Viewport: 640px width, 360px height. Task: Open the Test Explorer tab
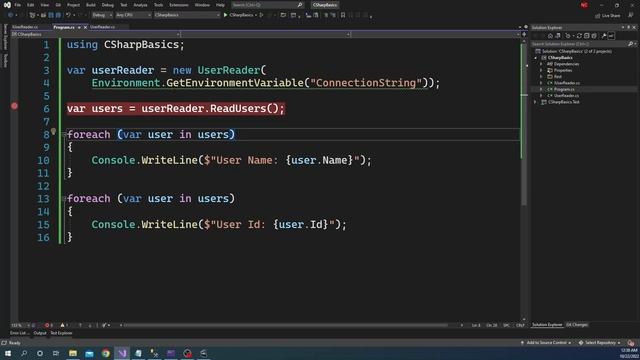click(61, 333)
